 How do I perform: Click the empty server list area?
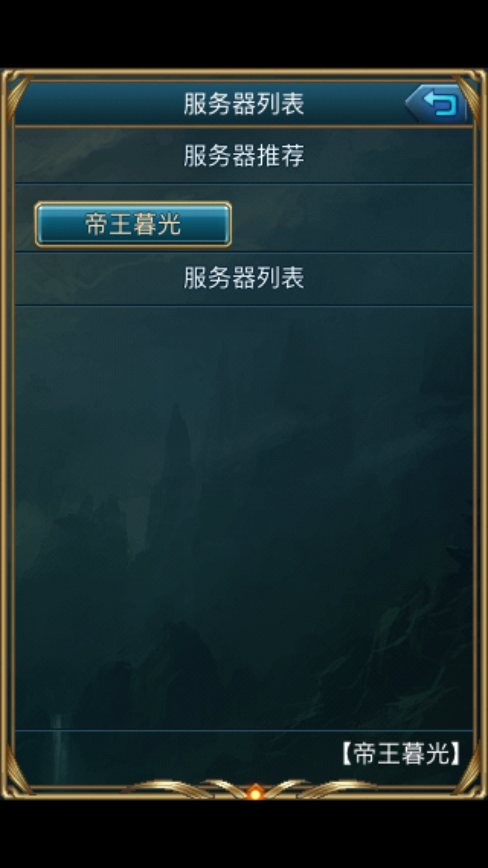pos(244,517)
